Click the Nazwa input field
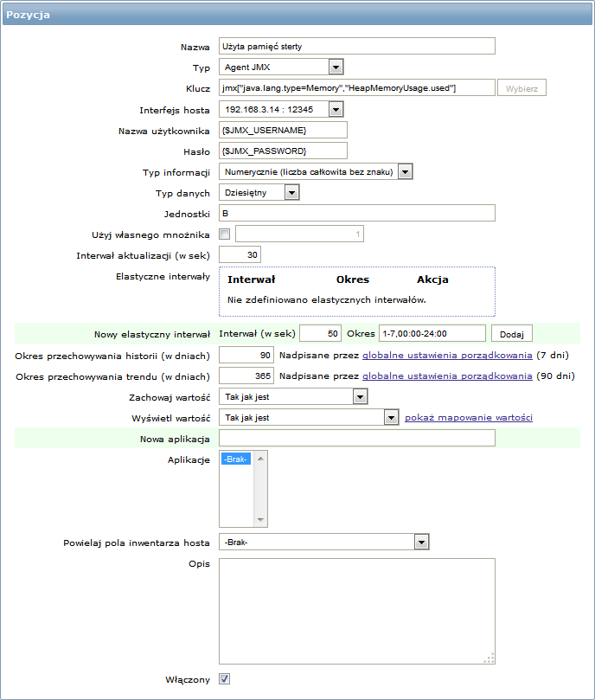This screenshot has height=700, width=595. 356,46
